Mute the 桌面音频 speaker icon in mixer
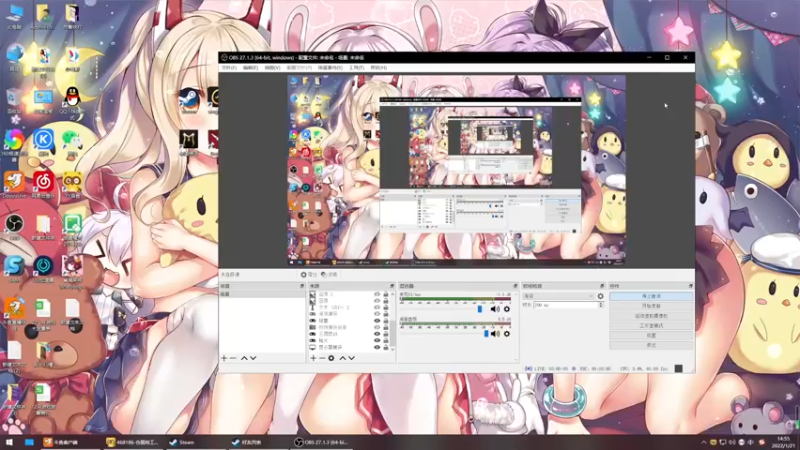 [495, 334]
